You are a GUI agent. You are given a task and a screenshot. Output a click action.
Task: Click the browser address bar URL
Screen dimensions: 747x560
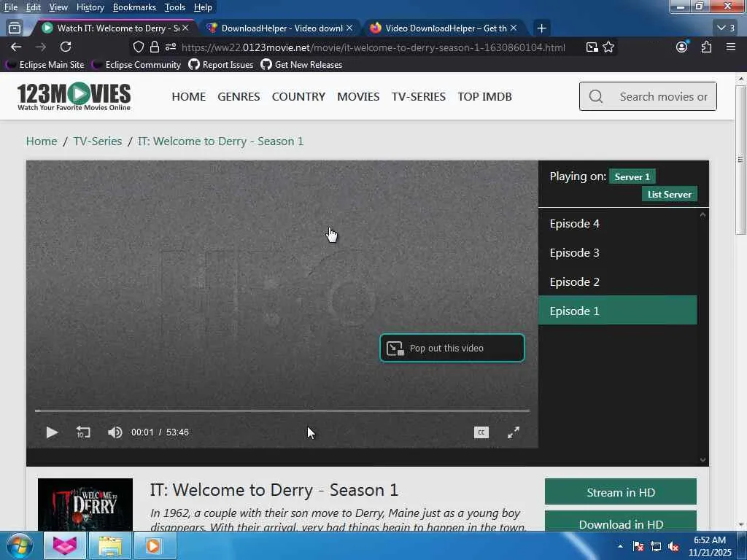click(373, 47)
